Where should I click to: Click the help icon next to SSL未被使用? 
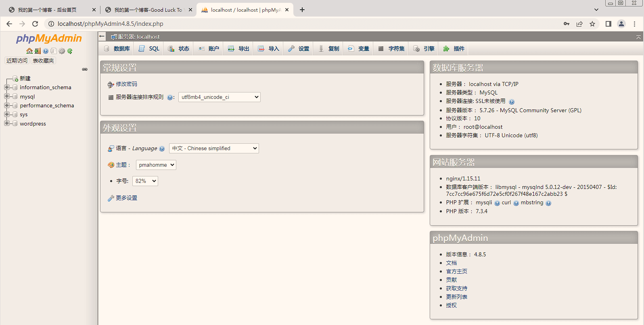coord(512,102)
